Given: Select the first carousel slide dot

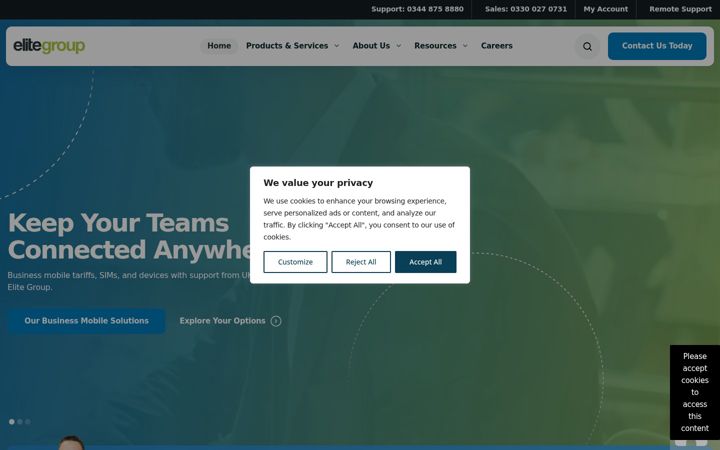Looking at the screenshot, I should [12, 422].
